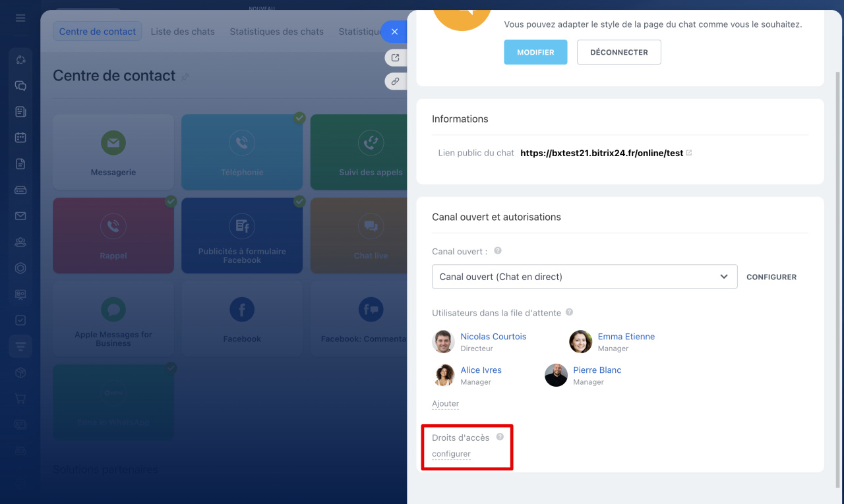Close the slider panel with the X button
Image resolution: width=844 pixels, height=504 pixels.
click(394, 32)
